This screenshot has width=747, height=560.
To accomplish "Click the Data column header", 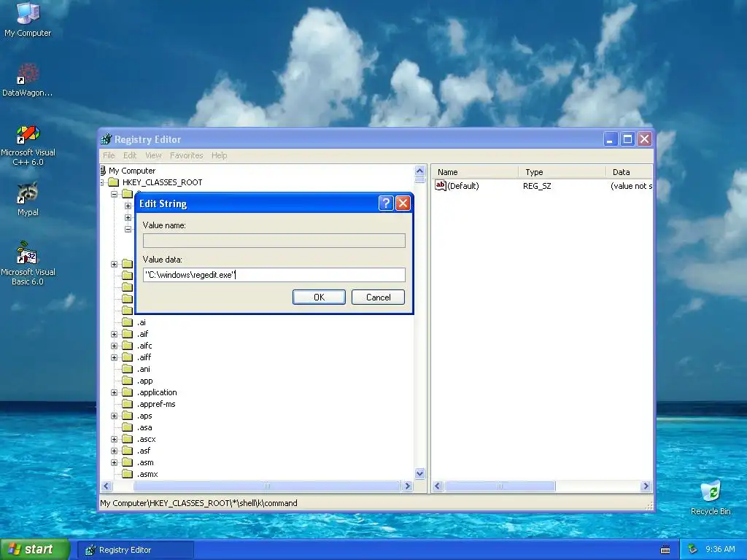I will tap(630, 172).
